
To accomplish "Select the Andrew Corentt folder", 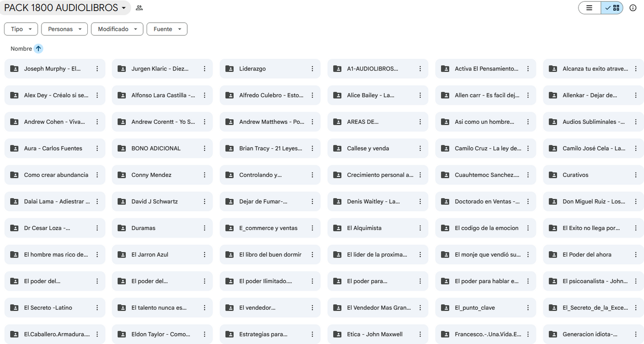I will pos(162,122).
